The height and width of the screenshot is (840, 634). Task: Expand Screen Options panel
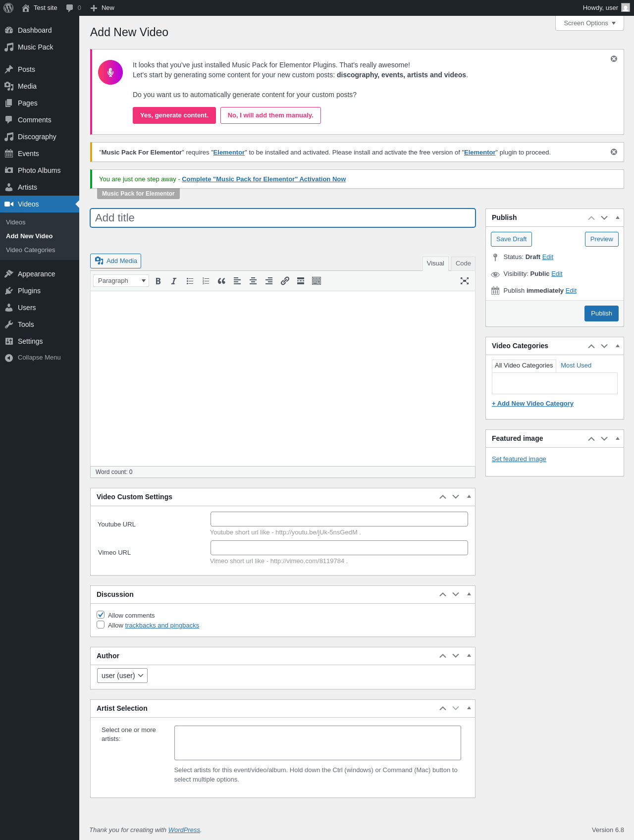[589, 23]
